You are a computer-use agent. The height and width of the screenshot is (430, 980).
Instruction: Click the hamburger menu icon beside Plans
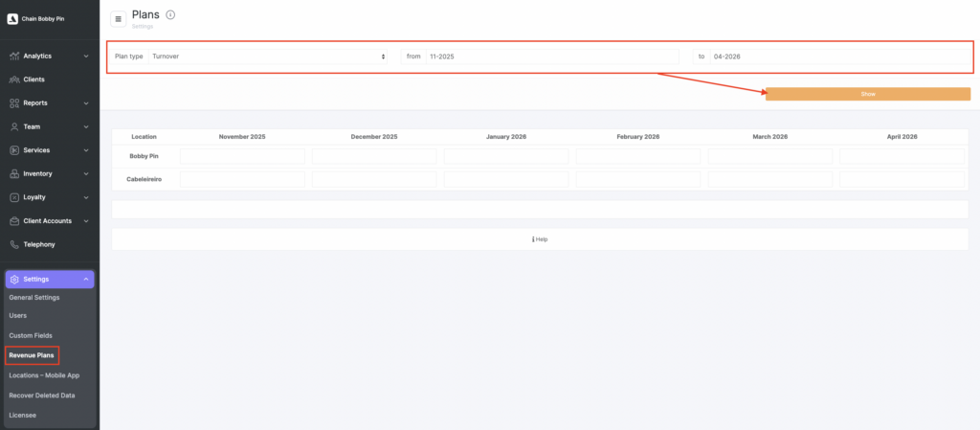[x=119, y=18]
